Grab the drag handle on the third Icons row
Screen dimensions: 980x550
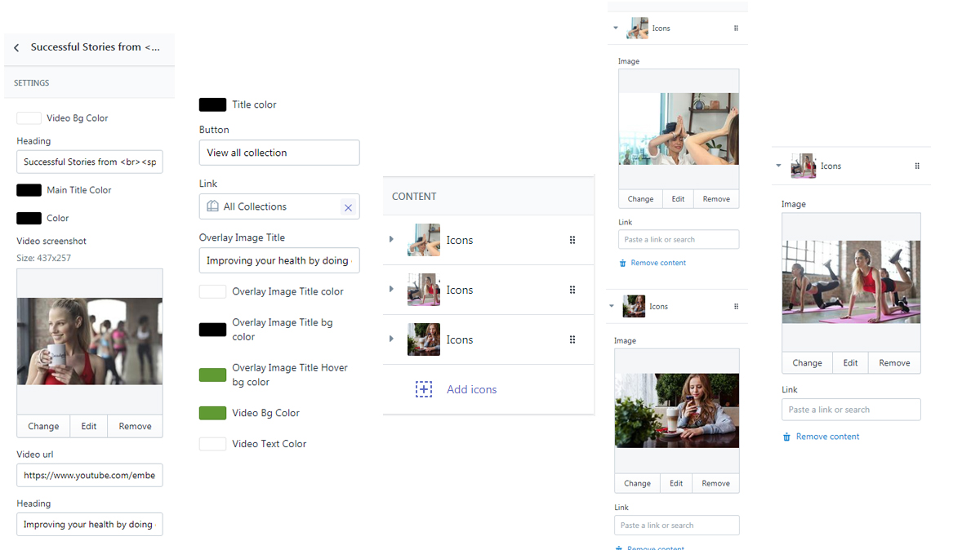(572, 339)
